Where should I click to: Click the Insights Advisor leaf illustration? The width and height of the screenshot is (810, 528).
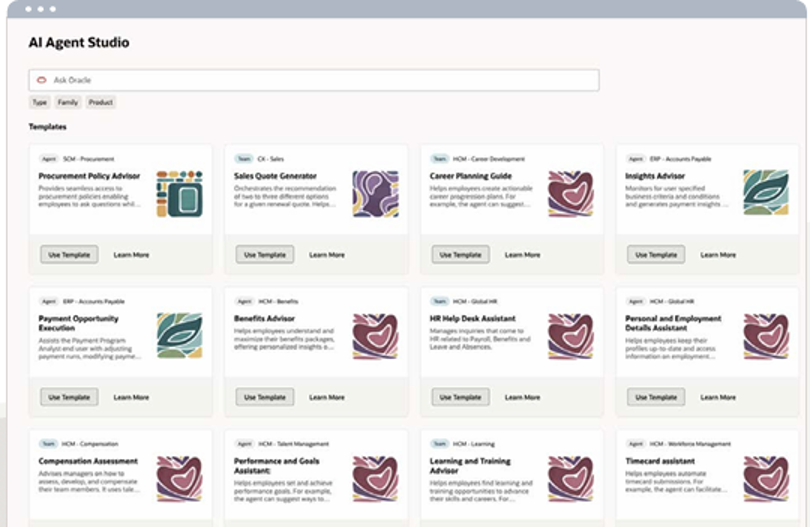pyautogui.click(x=766, y=193)
